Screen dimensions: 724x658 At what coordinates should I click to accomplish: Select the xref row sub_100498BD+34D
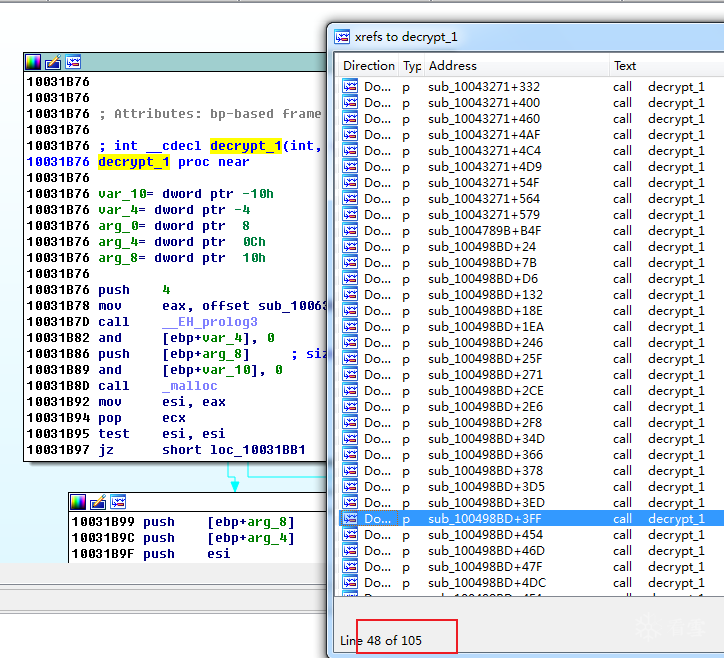(x=531, y=439)
